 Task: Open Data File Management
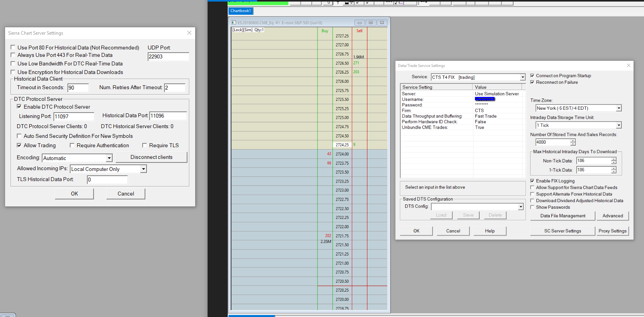[x=563, y=216]
